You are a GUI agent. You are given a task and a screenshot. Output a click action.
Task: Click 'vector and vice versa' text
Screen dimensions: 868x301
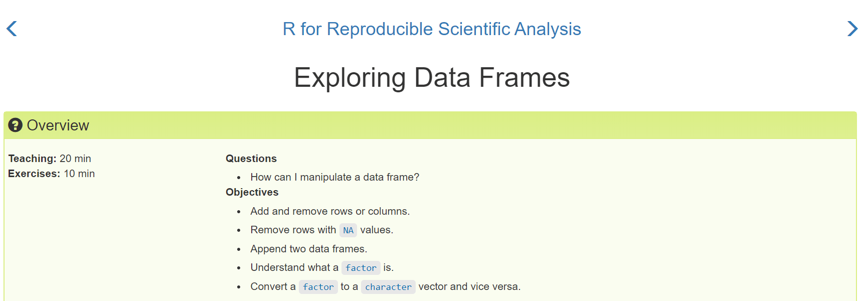pos(469,286)
